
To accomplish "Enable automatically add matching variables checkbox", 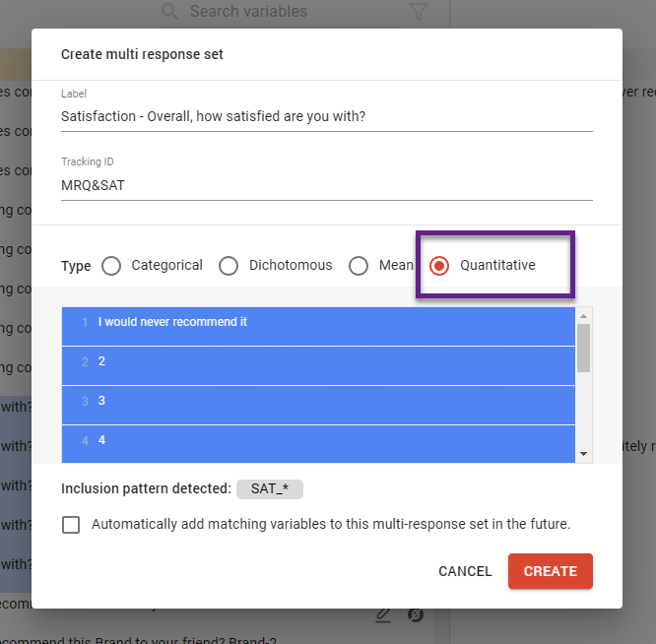I will coord(71,525).
